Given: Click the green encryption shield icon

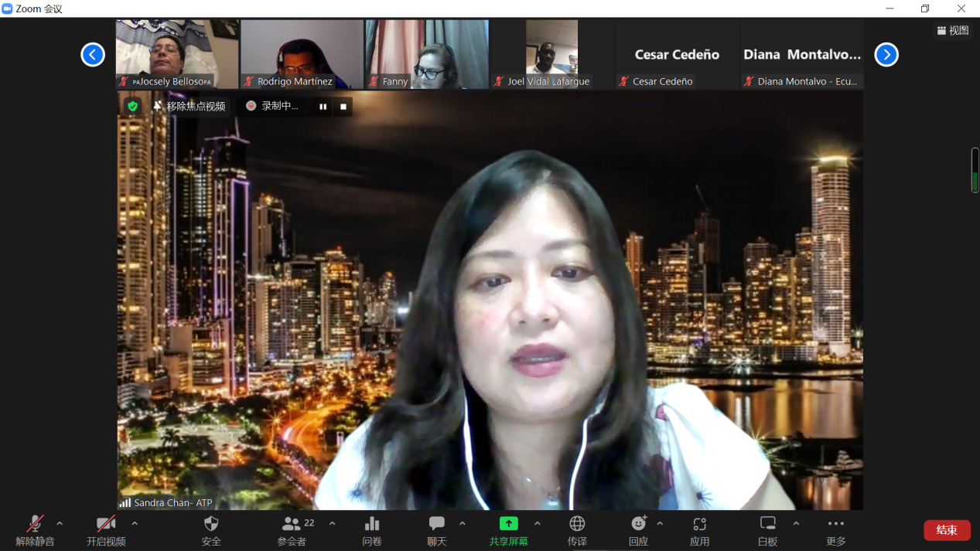Looking at the screenshot, I should coord(133,107).
